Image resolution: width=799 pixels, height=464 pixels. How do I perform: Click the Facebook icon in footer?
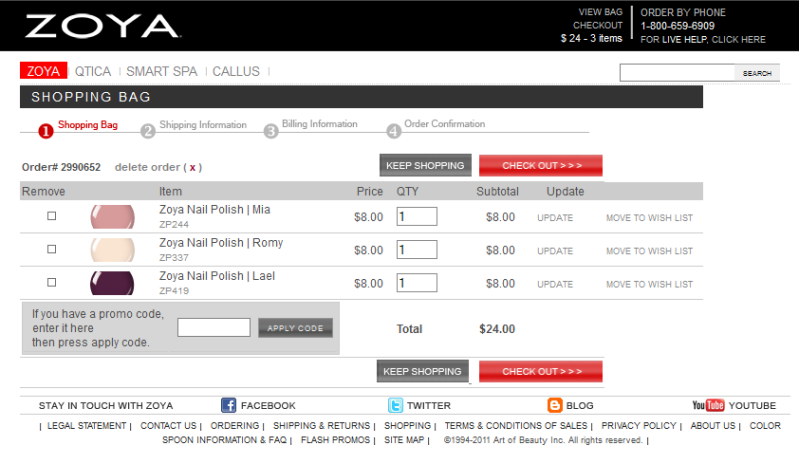click(x=228, y=405)
